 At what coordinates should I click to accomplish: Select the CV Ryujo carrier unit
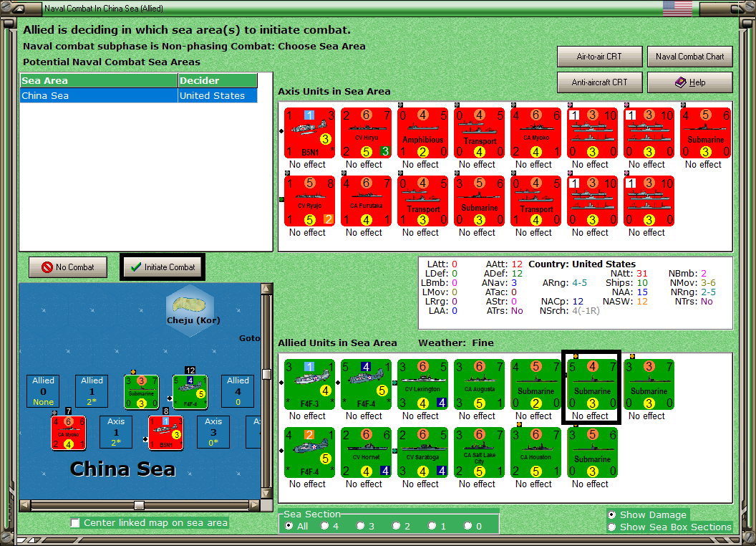[309, 201]
